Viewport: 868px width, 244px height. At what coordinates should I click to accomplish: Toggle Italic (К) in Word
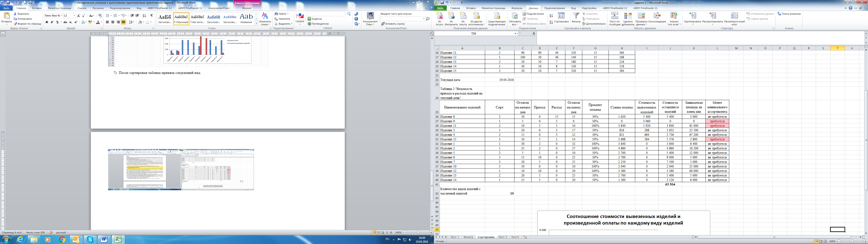tap(52, 22)
